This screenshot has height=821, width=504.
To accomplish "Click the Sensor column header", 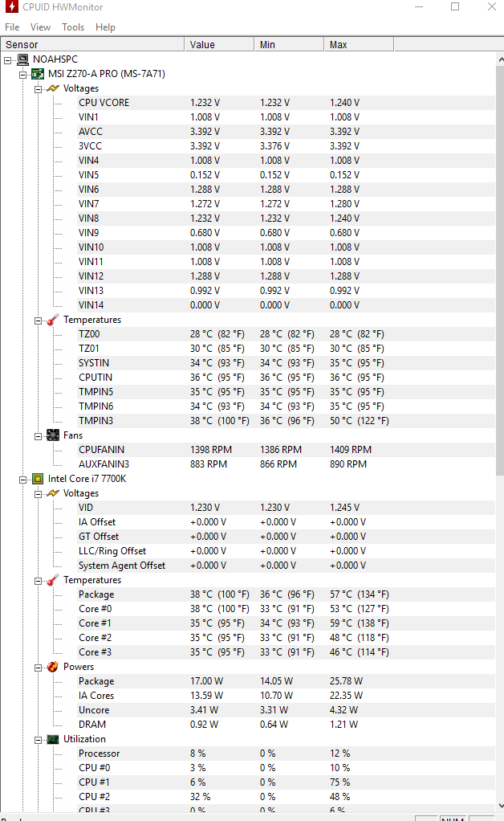I will (92, 44).
